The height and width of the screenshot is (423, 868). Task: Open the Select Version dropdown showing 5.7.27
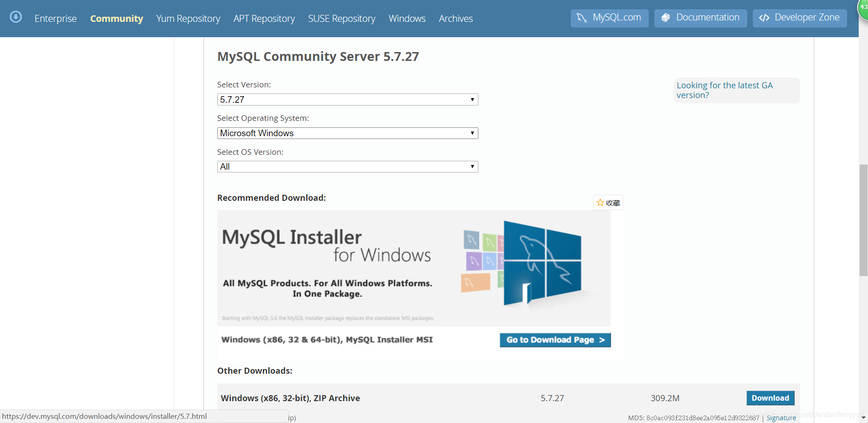[348, 99]
